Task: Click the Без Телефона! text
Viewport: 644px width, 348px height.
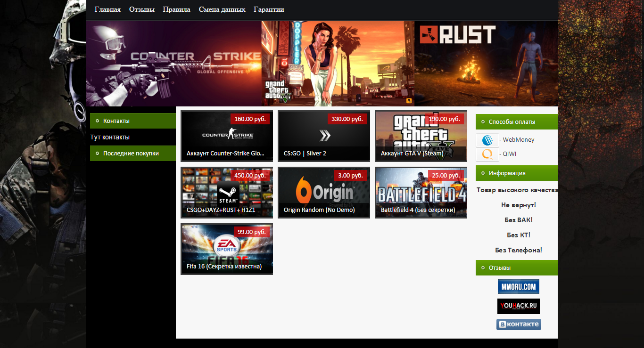Action: [x=519, y=251]
